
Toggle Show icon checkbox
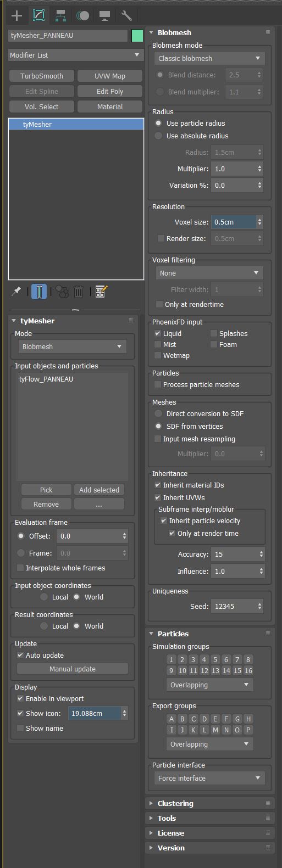click(x=21, y=713)
